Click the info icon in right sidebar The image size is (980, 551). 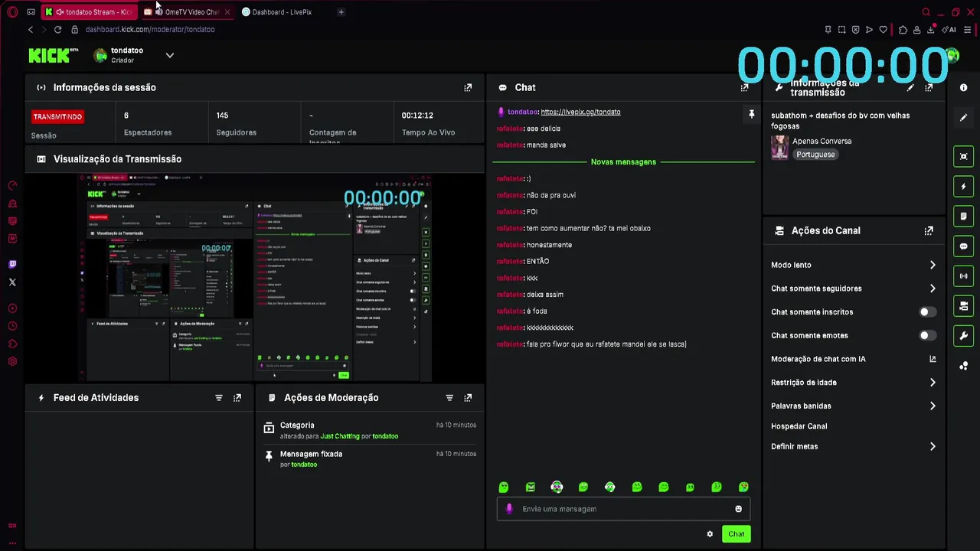click(963, 87)
